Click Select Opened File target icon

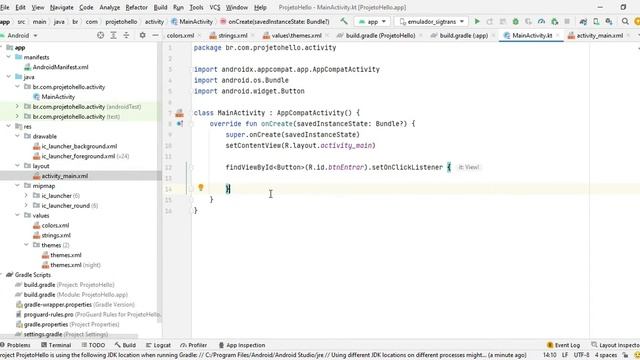pos(100,36)
